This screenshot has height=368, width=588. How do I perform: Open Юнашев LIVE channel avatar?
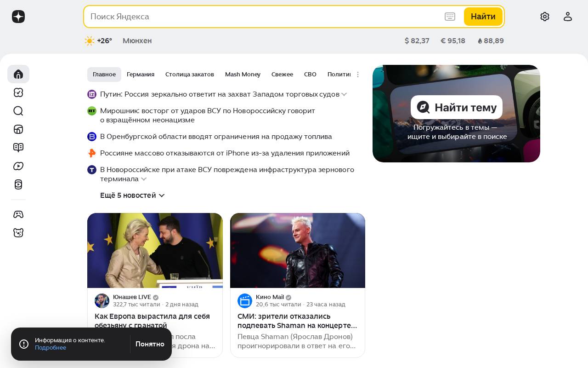click(102, 301)
